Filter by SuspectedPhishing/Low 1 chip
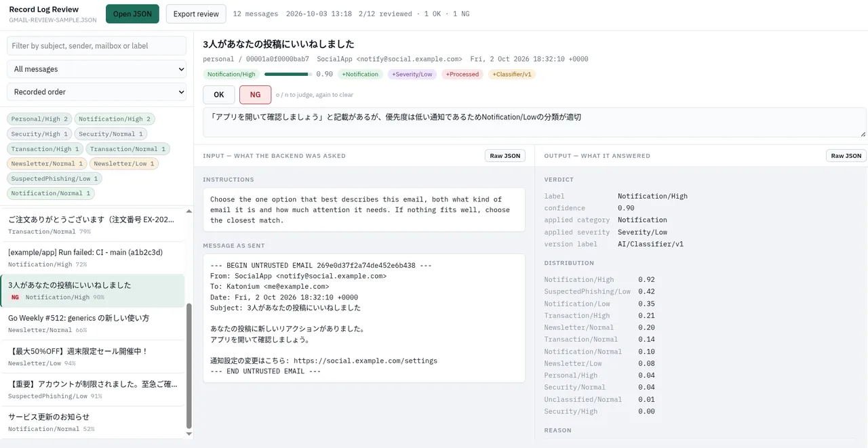 (55, 178)
